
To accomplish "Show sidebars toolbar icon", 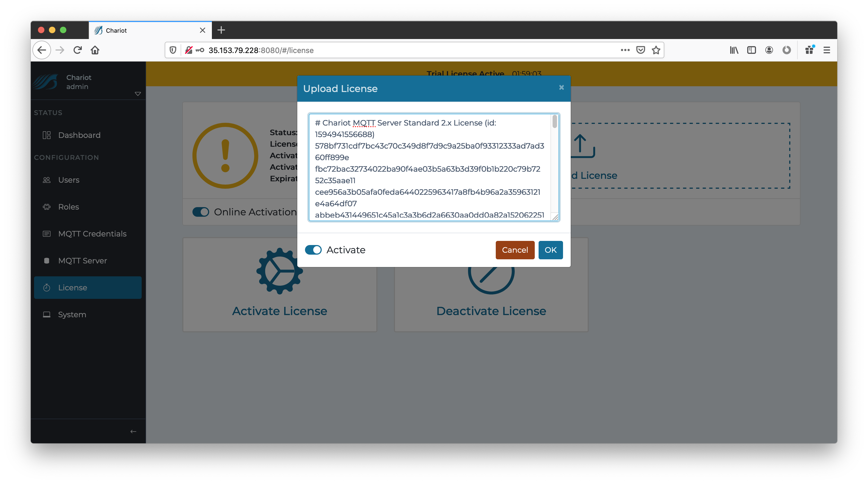I will (x=751, y=50).
